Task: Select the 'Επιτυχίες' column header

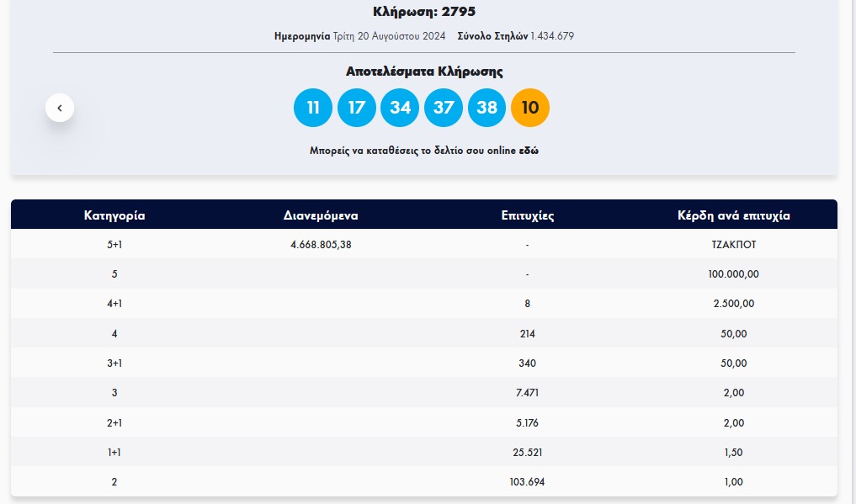Action: pyautogui.click(x=527, y=215)
